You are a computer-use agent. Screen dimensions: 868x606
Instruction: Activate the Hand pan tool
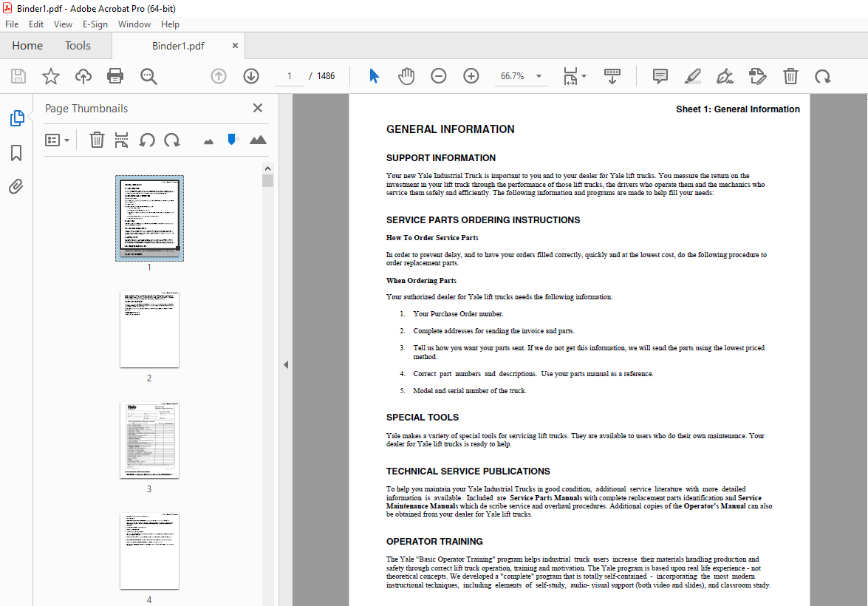(x=406, y=76)
